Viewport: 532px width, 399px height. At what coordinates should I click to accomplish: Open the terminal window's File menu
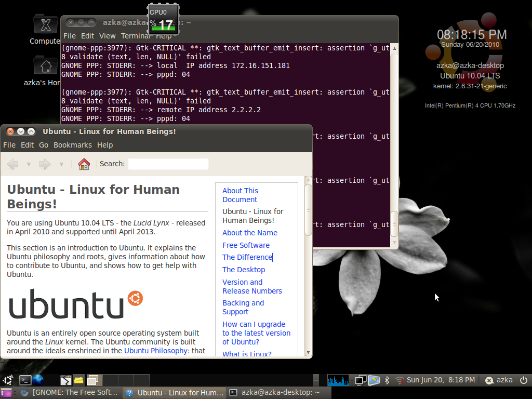pyautogui.click(x=70, y=36)
